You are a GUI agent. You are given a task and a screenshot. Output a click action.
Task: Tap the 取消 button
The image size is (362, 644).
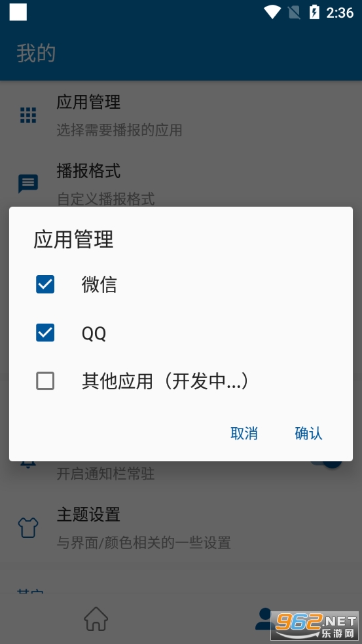tap(244, 433)
